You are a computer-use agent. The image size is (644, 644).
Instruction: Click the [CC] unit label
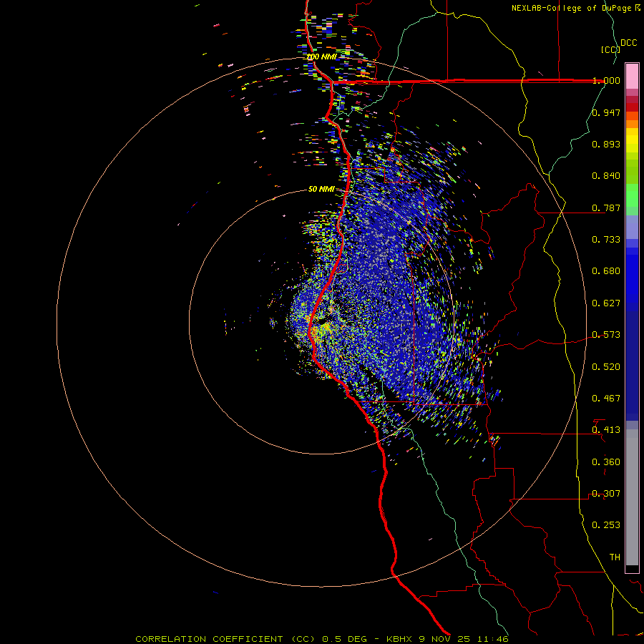610,49
